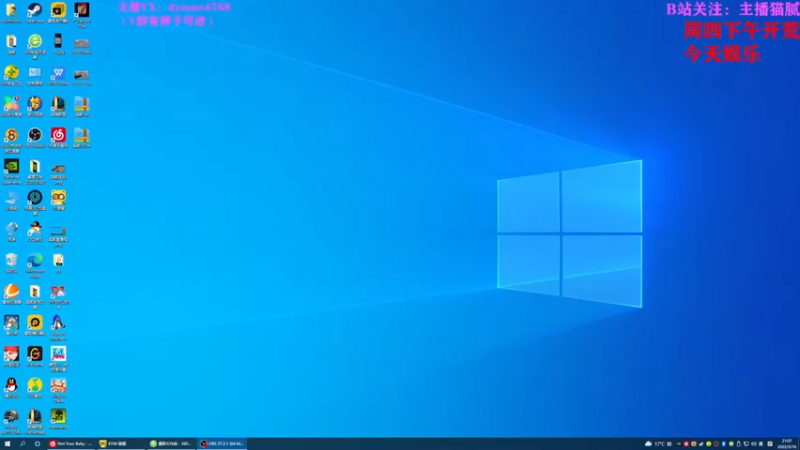The width and height of the screenshot is (800, 450).
Task: Open GeForce Experience shortcut
Action: [11, 171]
